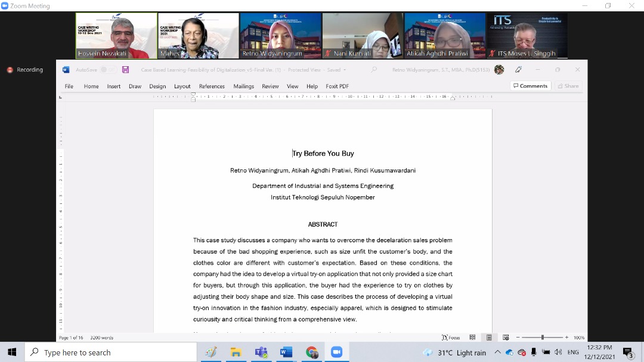Expand the hidden system tray icons
Image resolution: width=644 pixels, height=362 pixels.
(x=497, y=352)
